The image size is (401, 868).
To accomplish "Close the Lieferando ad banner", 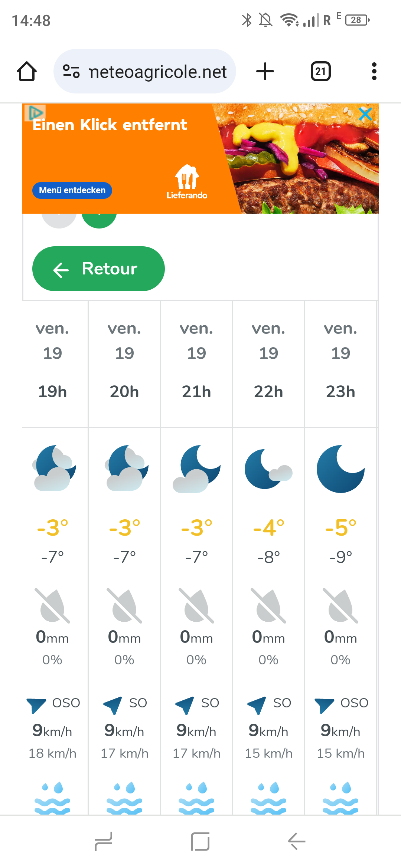I will (365, 114).
